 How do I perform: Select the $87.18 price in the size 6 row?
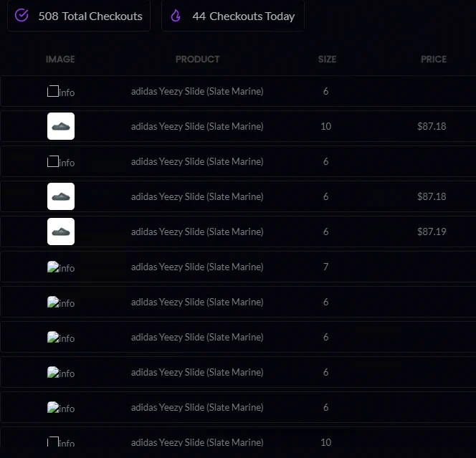pyautogui.click(x=432, y=196)
